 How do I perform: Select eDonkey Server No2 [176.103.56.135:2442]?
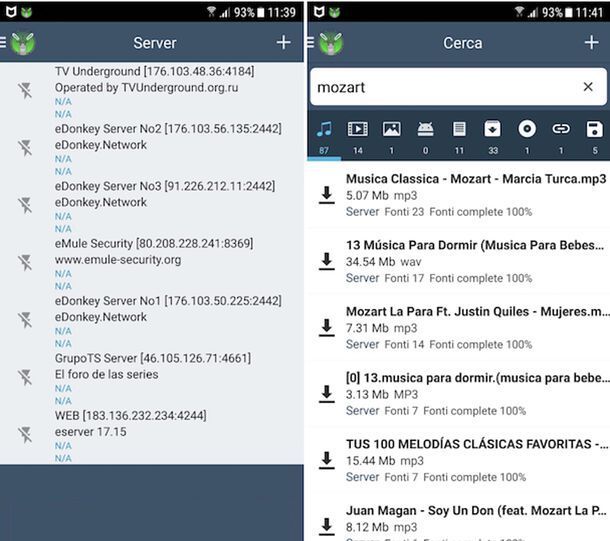point(152,149)
